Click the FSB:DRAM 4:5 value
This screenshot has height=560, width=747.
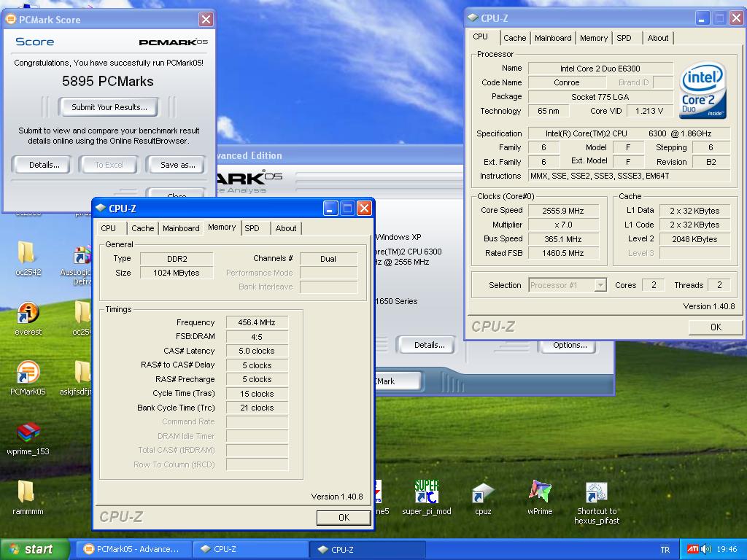coord(257,337)
